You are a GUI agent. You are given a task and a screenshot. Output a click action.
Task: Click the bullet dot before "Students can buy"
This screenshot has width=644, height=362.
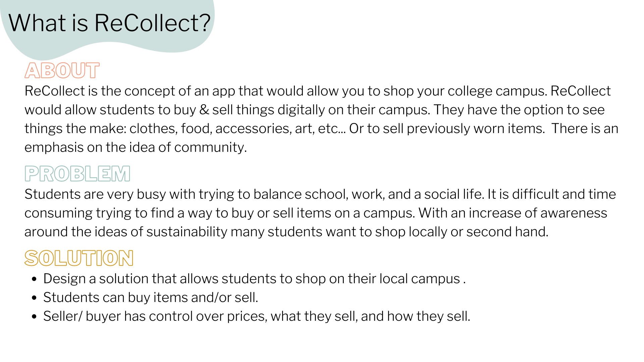(34, 298)
